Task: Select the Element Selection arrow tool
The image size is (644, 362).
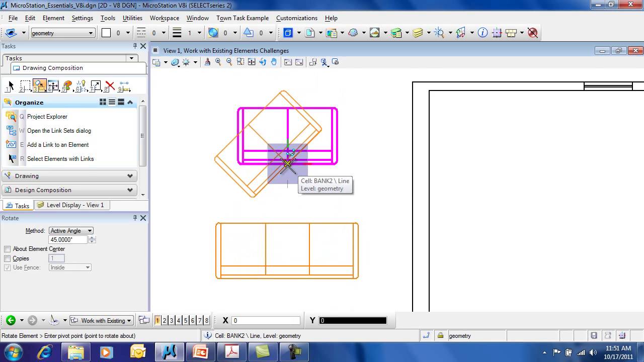Action: (x=11, y=86)
